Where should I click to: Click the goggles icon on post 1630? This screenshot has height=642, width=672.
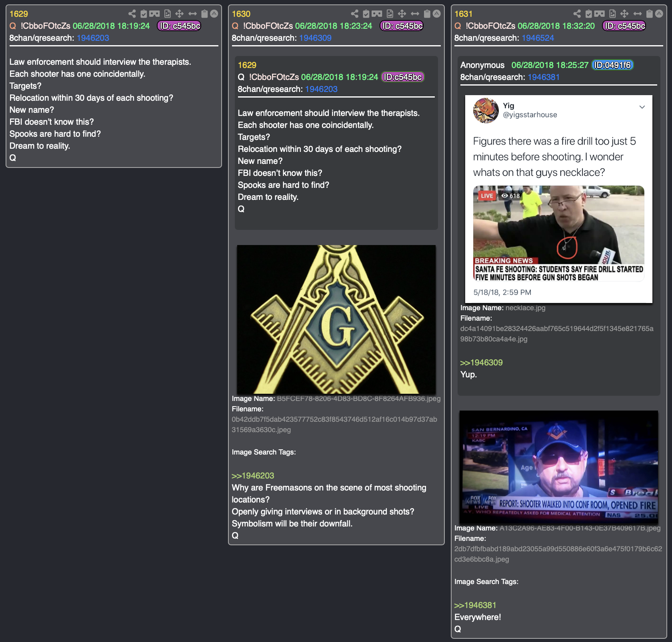[377, 14]
